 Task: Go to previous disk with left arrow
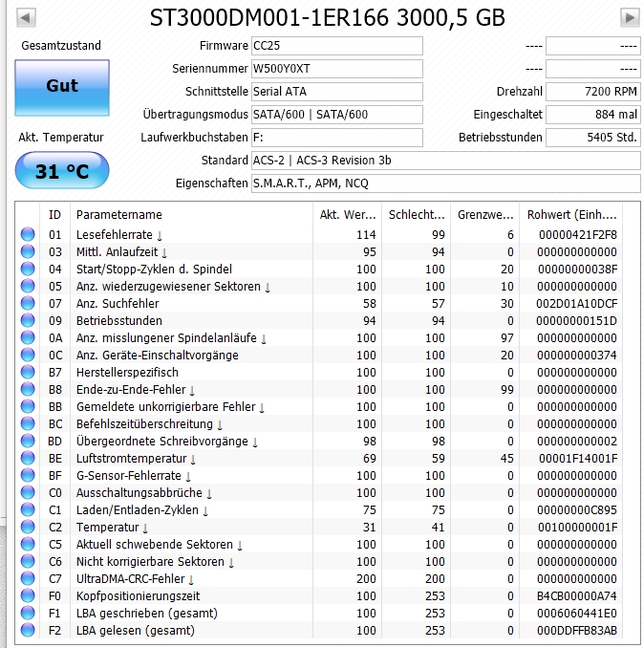coord(26,18)
